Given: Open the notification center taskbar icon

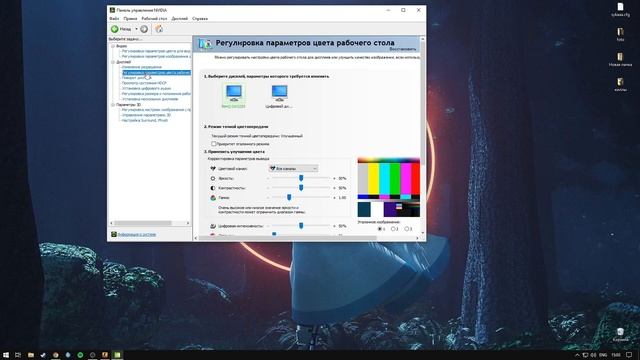Looking at the screenshot, I should tap(629, 355).
